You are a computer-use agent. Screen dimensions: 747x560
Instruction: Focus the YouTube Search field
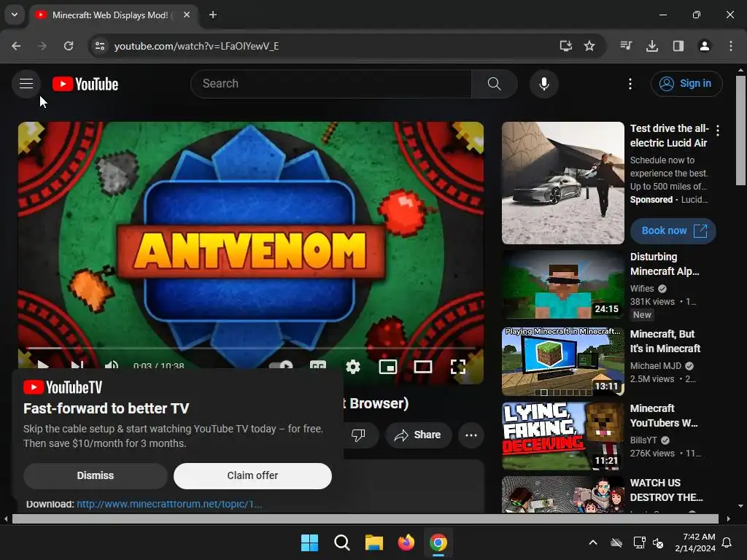point(331,84)
